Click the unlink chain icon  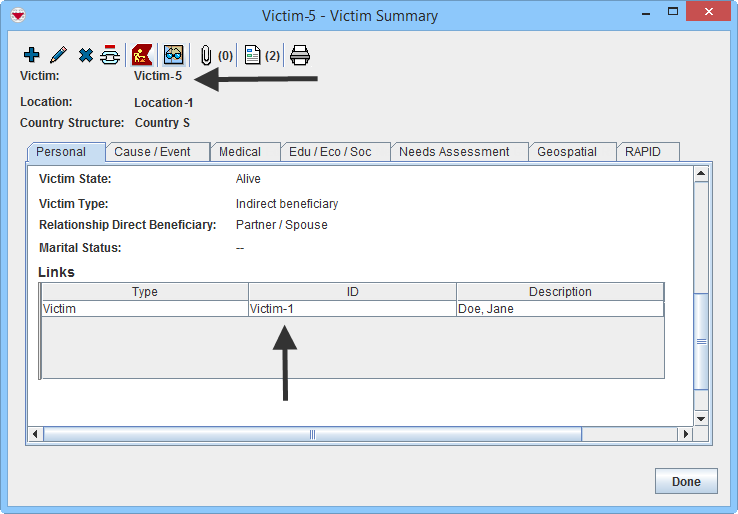pos(110,55)
